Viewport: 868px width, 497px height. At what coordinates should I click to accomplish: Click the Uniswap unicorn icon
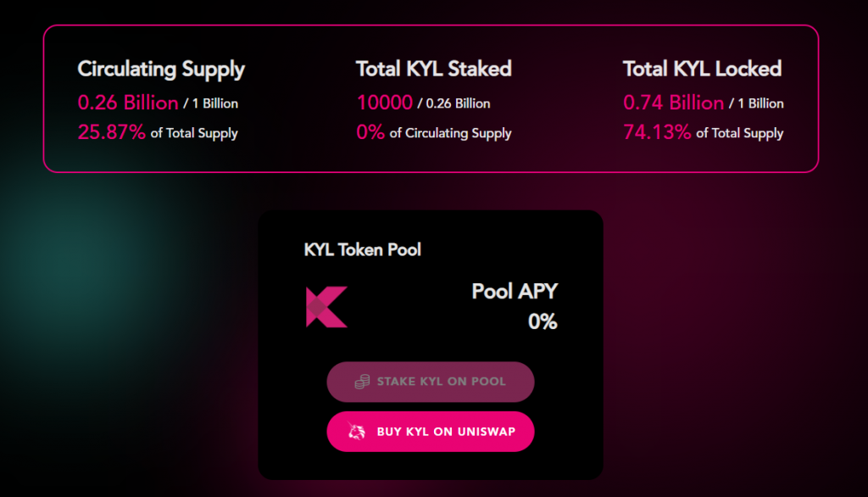tap(356, 432)
